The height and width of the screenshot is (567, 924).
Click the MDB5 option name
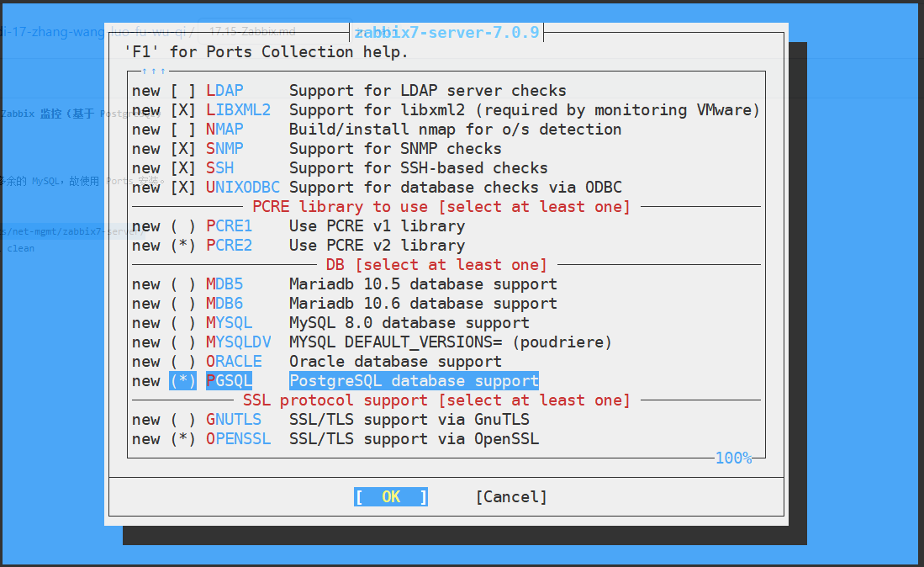coord(224,284)
